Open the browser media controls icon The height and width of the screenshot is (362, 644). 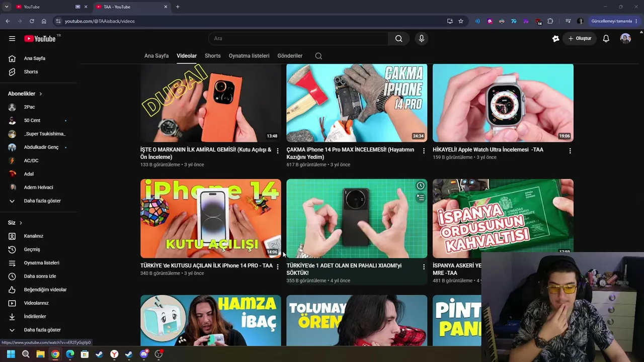(568, 21)
